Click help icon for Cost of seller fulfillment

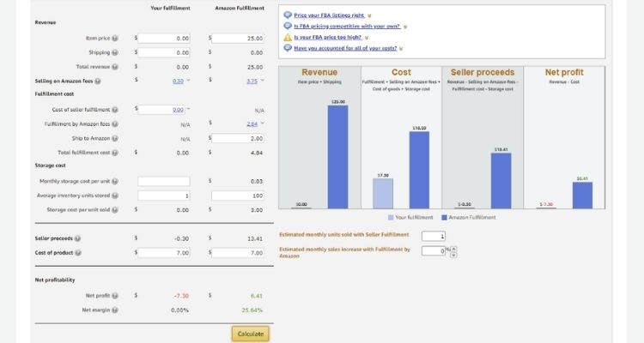tap(115, 110)
